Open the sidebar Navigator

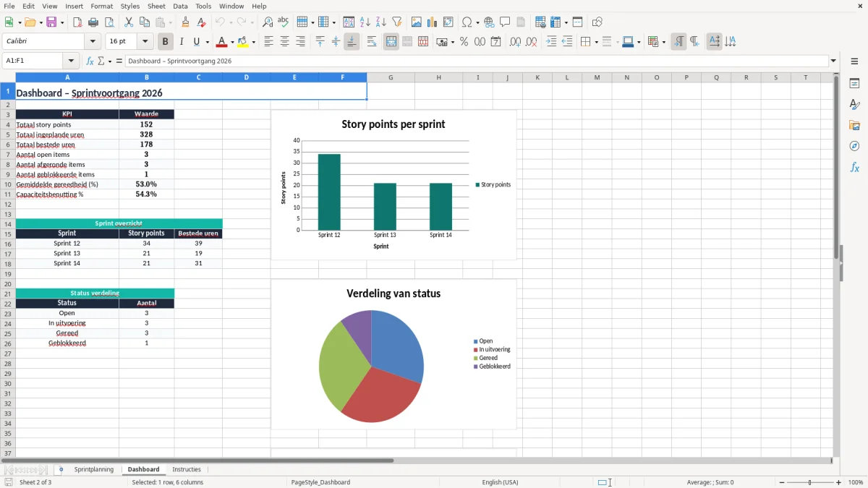[854, 146]
